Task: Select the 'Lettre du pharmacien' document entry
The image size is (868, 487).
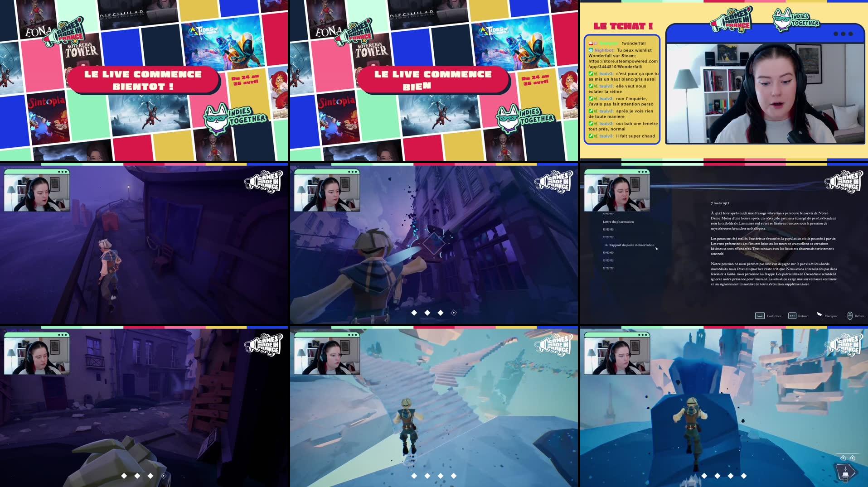Action: 618,222
